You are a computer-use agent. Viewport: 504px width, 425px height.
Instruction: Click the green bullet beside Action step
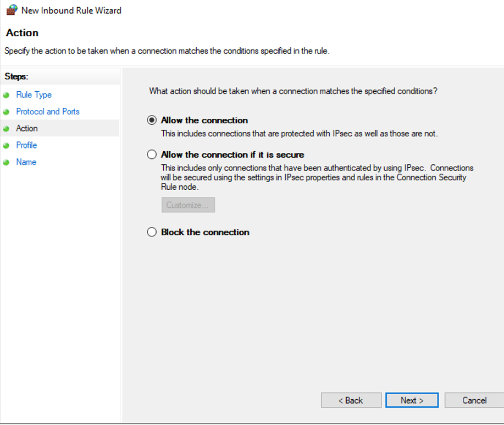point(6,129)
